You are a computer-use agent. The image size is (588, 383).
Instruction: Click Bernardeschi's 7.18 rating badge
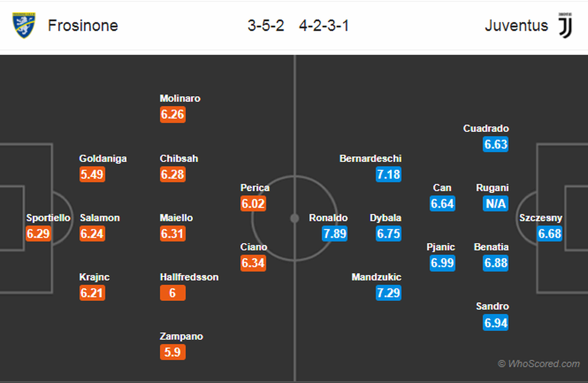pos(388,175)
